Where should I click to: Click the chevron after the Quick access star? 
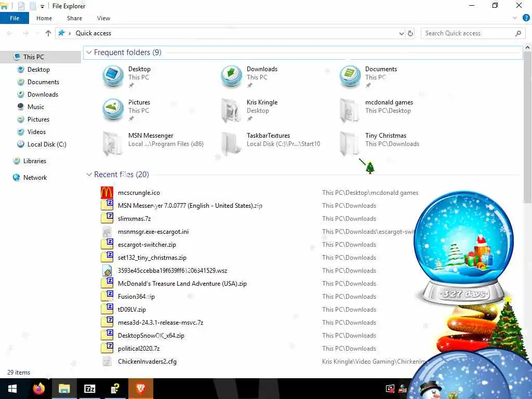(x=70, y=33)
